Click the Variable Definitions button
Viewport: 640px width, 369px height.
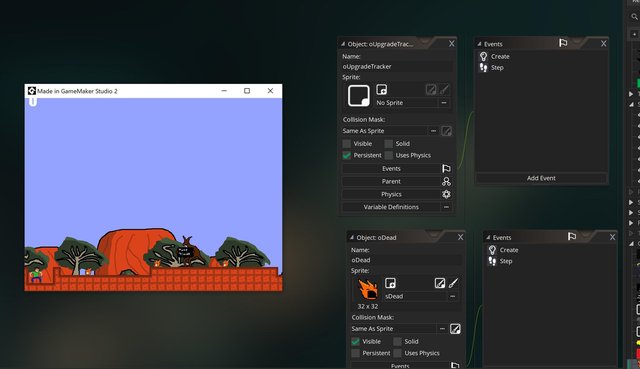pos(391,207)
